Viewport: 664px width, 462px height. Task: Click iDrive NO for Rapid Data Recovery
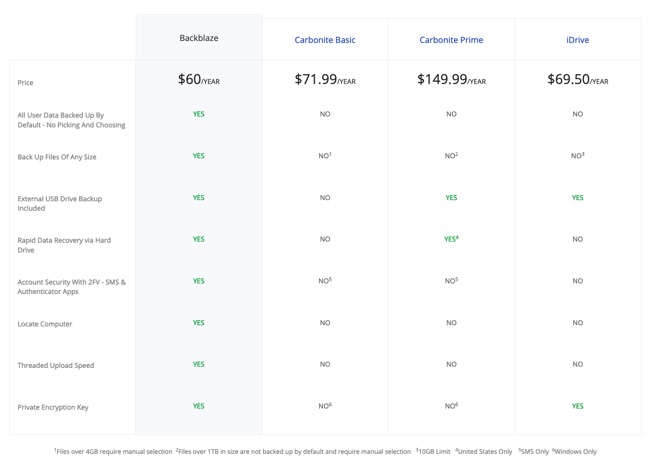[x=578, y=239]
